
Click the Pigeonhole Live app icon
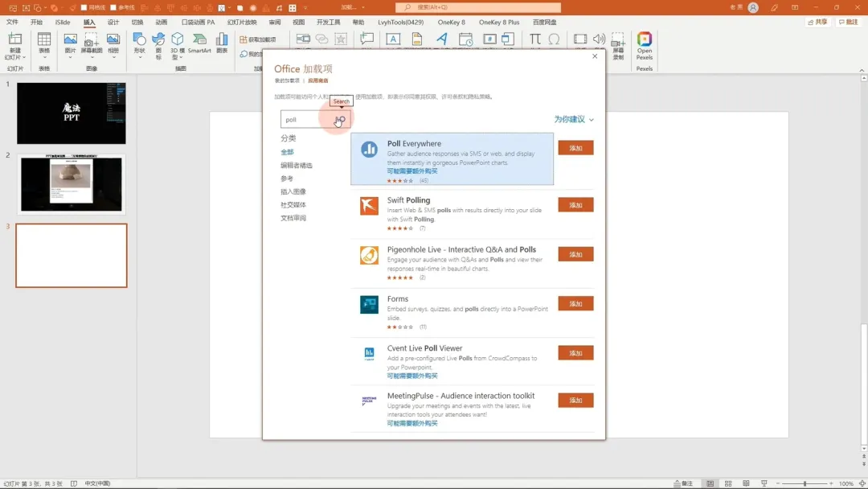point(369,255)
